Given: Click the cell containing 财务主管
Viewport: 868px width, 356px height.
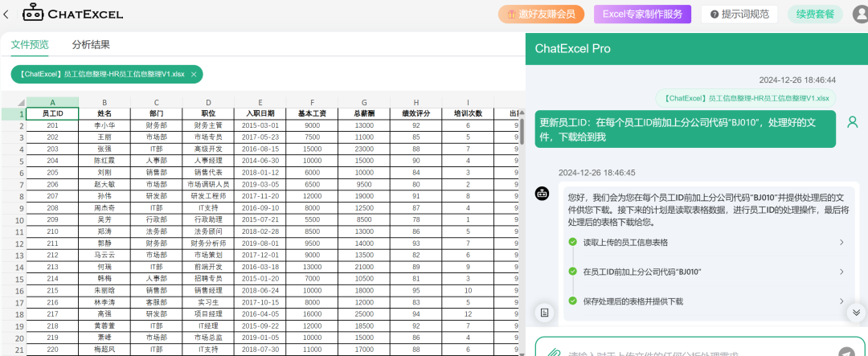Looking at the screenshot, I should click(x=208, y=125).
